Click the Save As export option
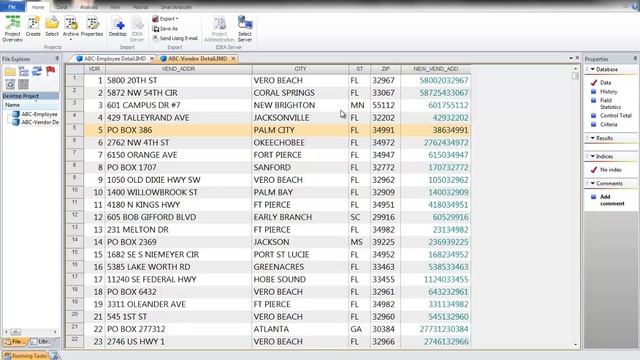Image resolution: width=640 pixels, height=360 pixels. coord(165,29)
